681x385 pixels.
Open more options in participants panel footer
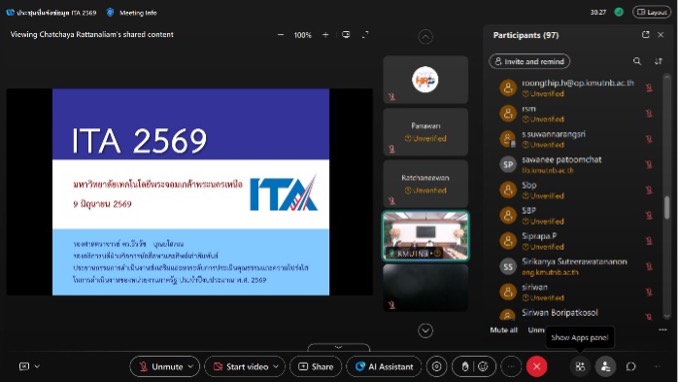[x=663, y=330]
